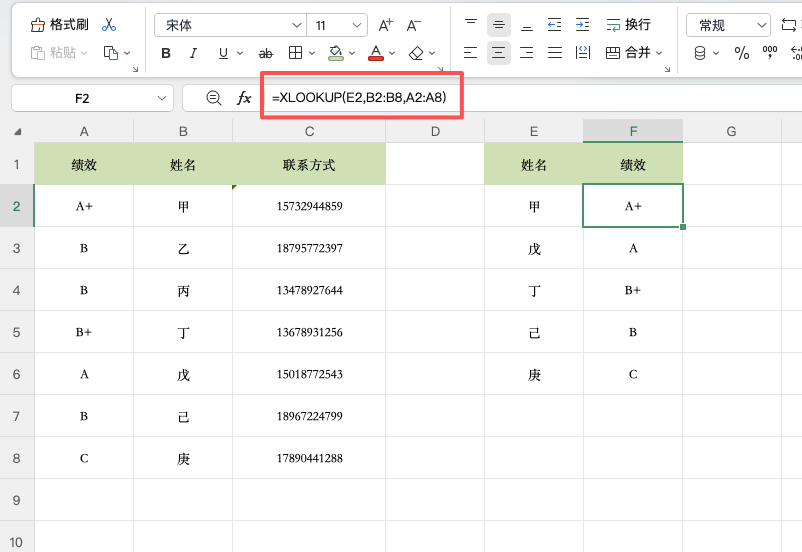Open clipboard group dialog launcher
802x552 pixels.
[x=136, y=69]
